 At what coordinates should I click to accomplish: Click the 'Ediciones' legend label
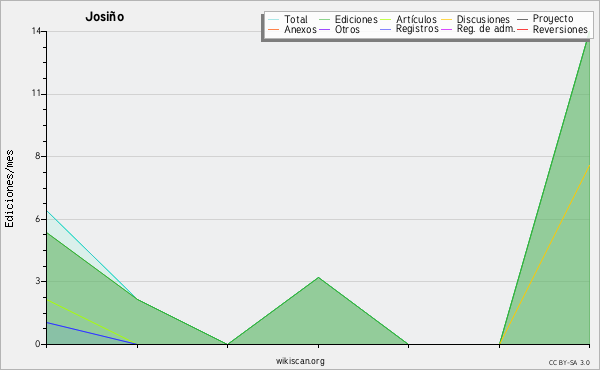pos(356,19)
